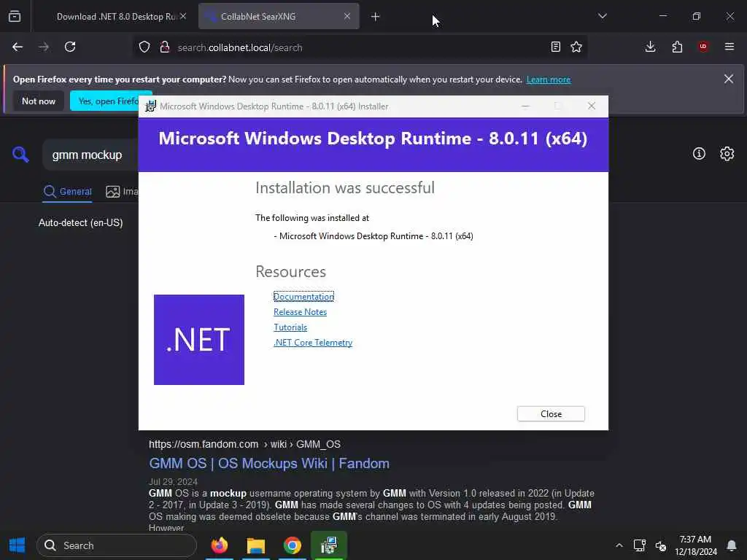Click the uBlock Origin extension icon

pos(703,47)
